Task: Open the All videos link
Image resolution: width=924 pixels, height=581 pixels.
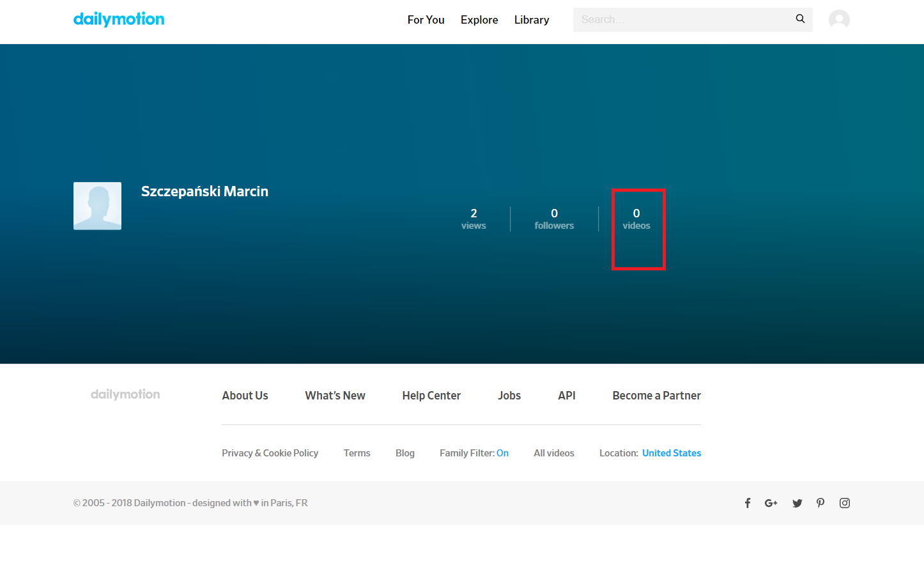Action: (554, 453)
